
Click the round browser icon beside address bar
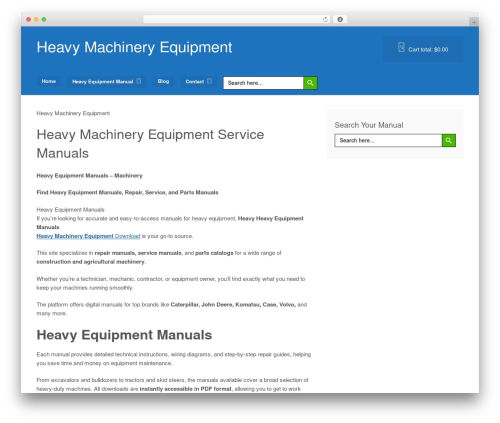click(340, 19)
